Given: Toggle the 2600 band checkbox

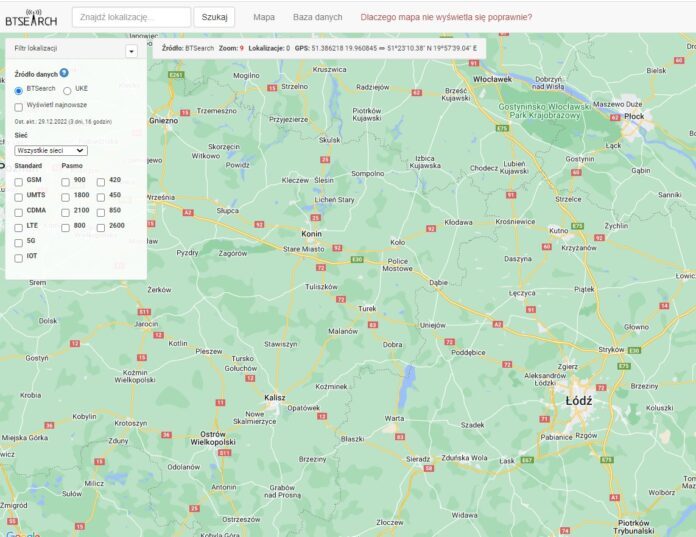Looking at the screenshot, I should pos(101,227).
